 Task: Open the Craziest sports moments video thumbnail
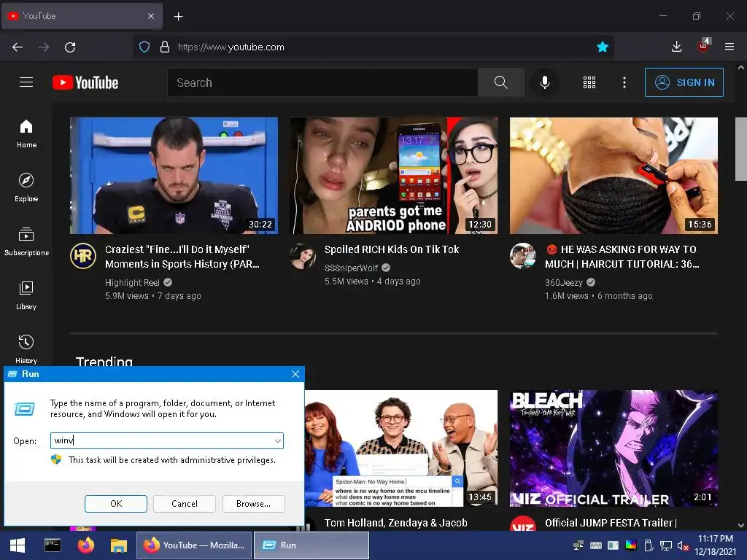(174, 176)
